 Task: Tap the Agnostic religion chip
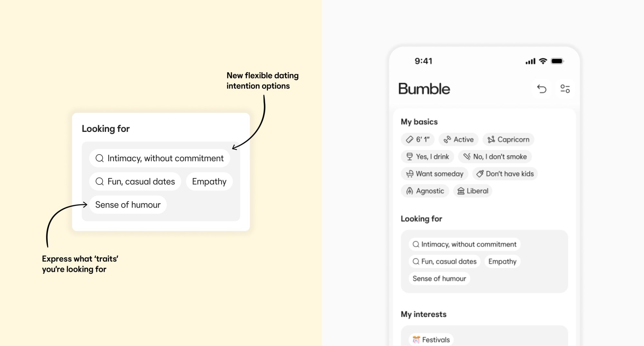pyautogui.click(x=425, y=191)
